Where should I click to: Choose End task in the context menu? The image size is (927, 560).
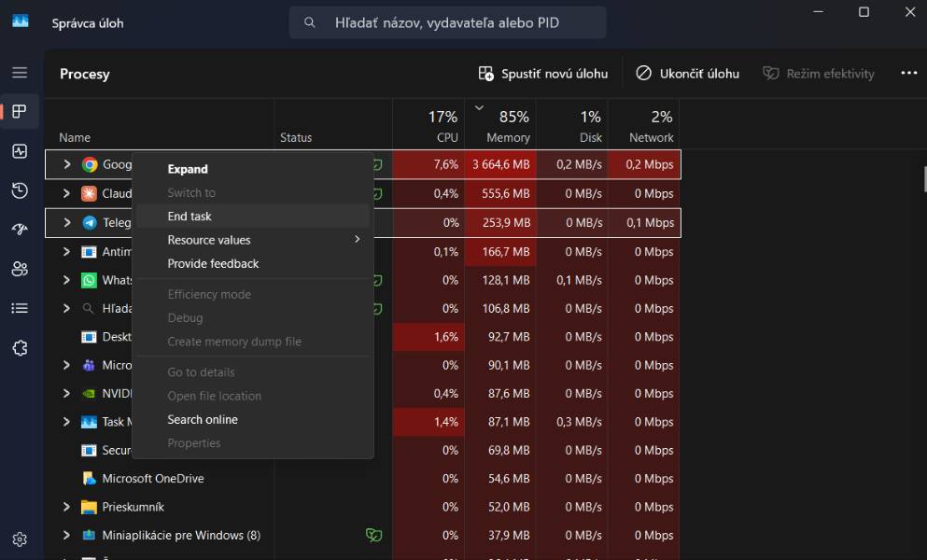point(253,217)
